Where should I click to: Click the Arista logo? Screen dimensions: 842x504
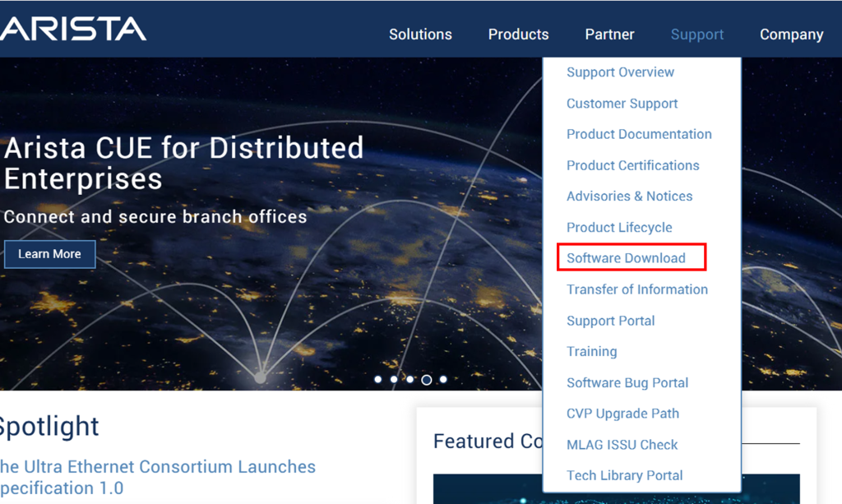72,29
